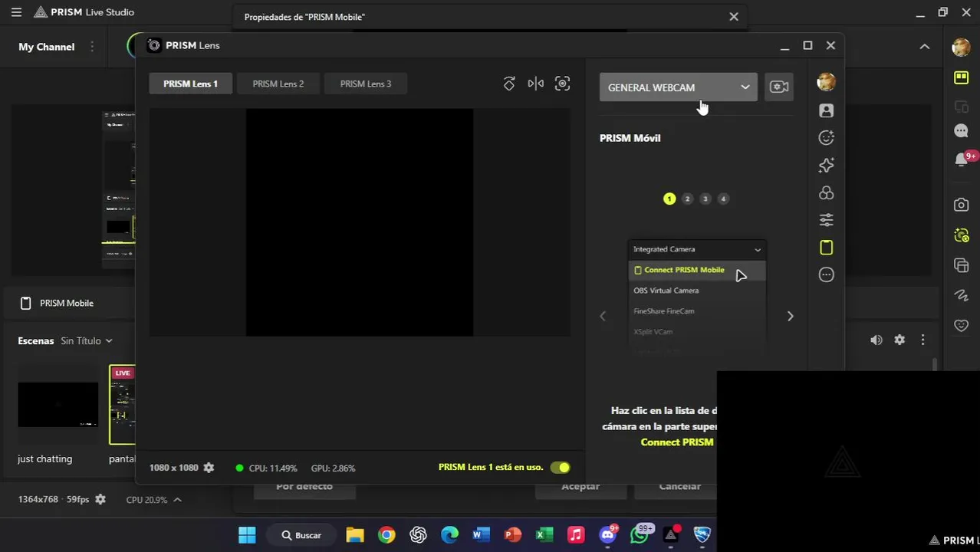Expand the CPU 20.9% status chevron
980x552 pixels.
point(177,499)
